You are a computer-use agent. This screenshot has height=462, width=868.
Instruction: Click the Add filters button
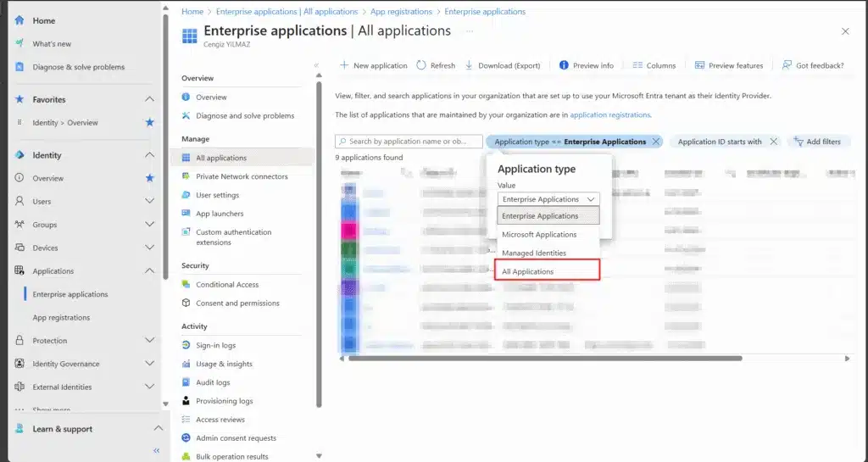click(818, 142)
